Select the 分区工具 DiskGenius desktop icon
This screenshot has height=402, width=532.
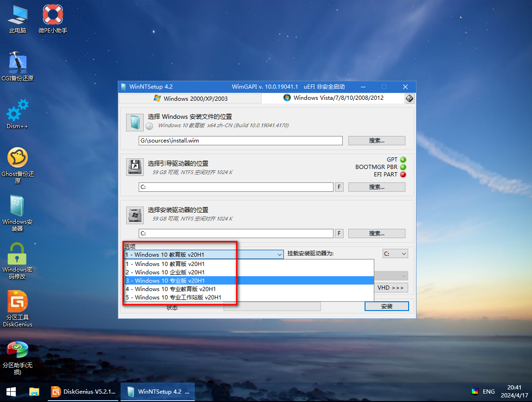(x=18, y=309)
